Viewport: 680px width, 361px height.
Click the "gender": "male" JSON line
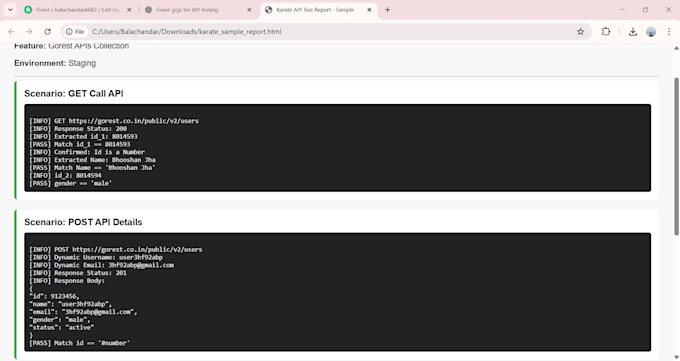(60, 320)
